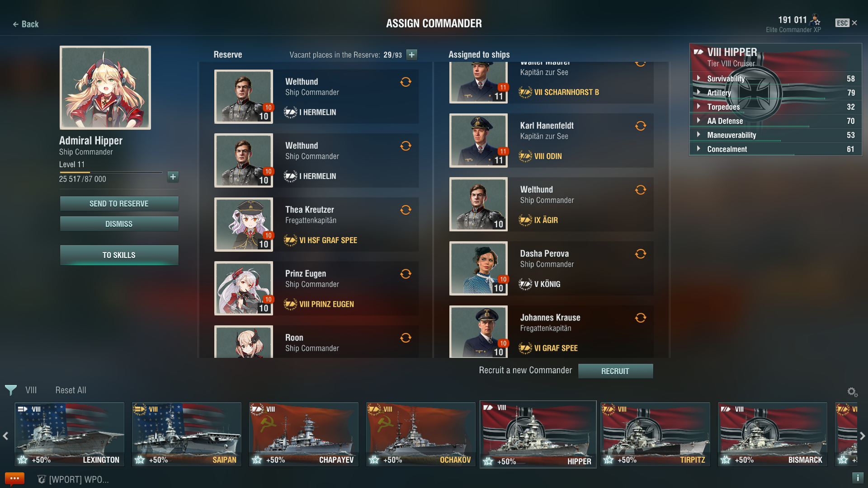Screen dimensions: 868x488
Task: Expand AA Defense parameters
Action: tap(776, 121)
